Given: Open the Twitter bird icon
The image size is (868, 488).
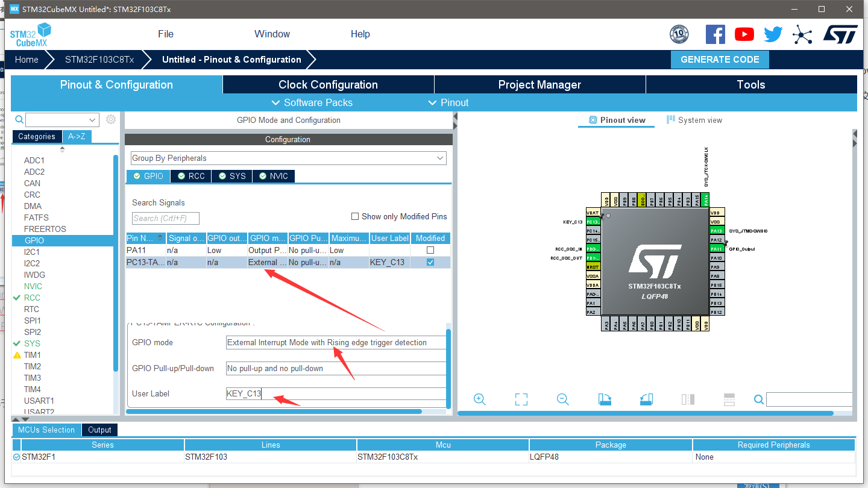Looking at the screenshot, I should (x=773, y=34).
